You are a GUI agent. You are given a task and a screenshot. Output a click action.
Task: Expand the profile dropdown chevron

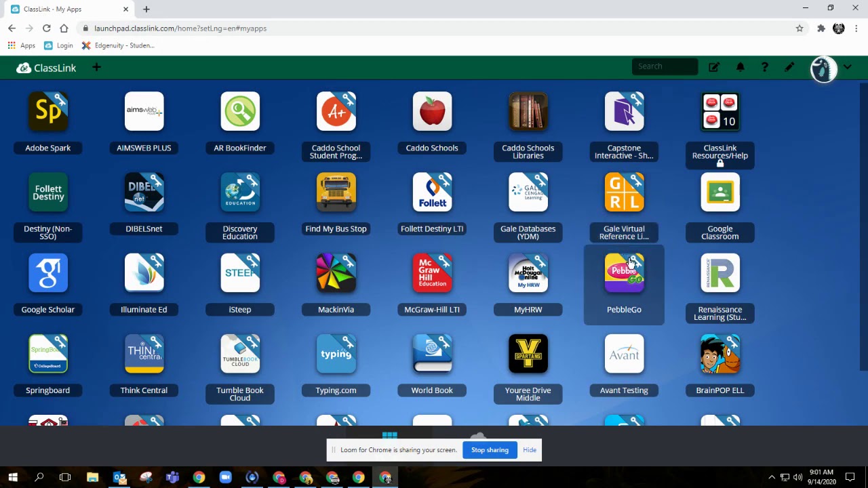pyautogui.click(x=848, y=67)
